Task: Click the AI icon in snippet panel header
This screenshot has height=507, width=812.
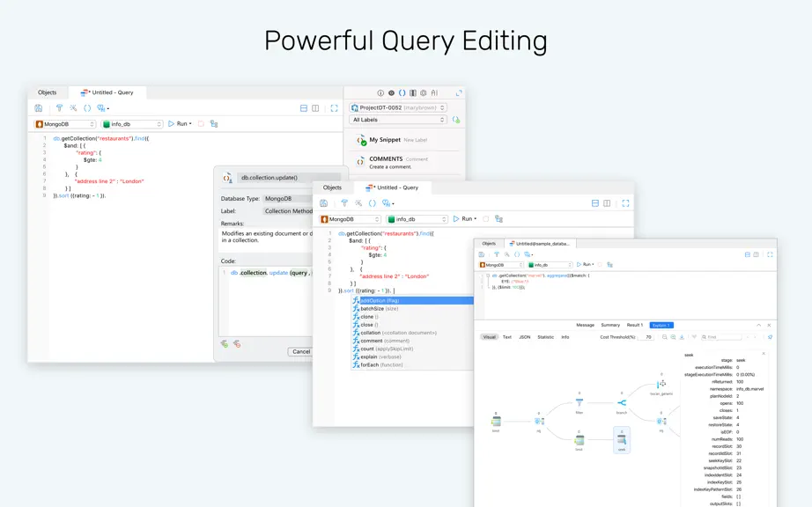Action: tap(434, 93)
